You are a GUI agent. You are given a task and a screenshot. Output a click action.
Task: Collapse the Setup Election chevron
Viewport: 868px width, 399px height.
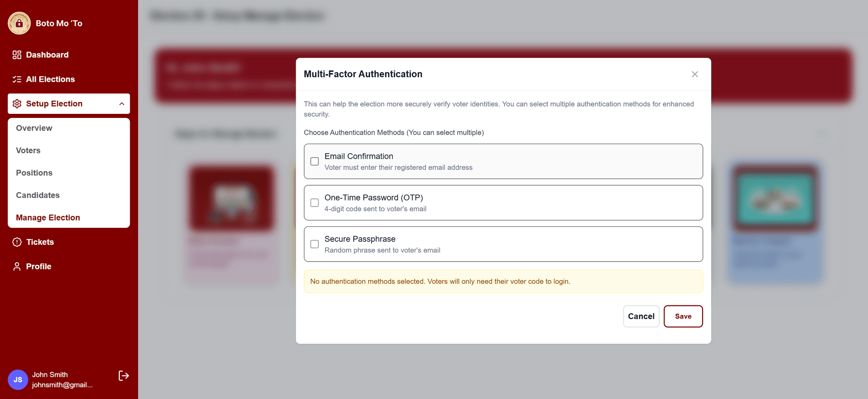(122, 104)
